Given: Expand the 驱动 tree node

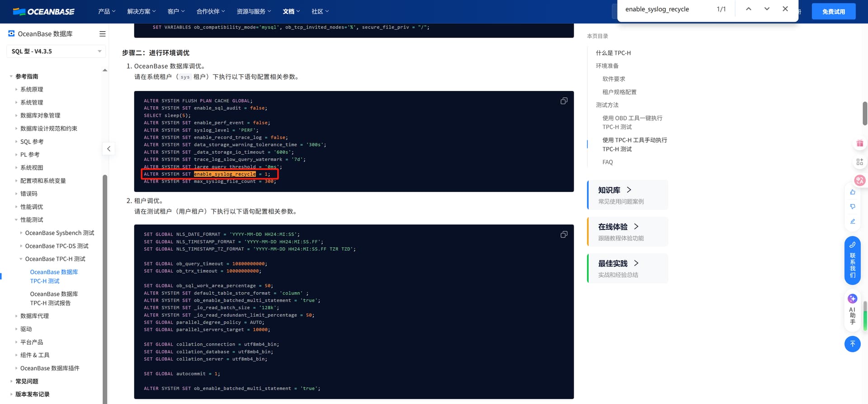Looking at the screenshot, I should pos(16,329).
